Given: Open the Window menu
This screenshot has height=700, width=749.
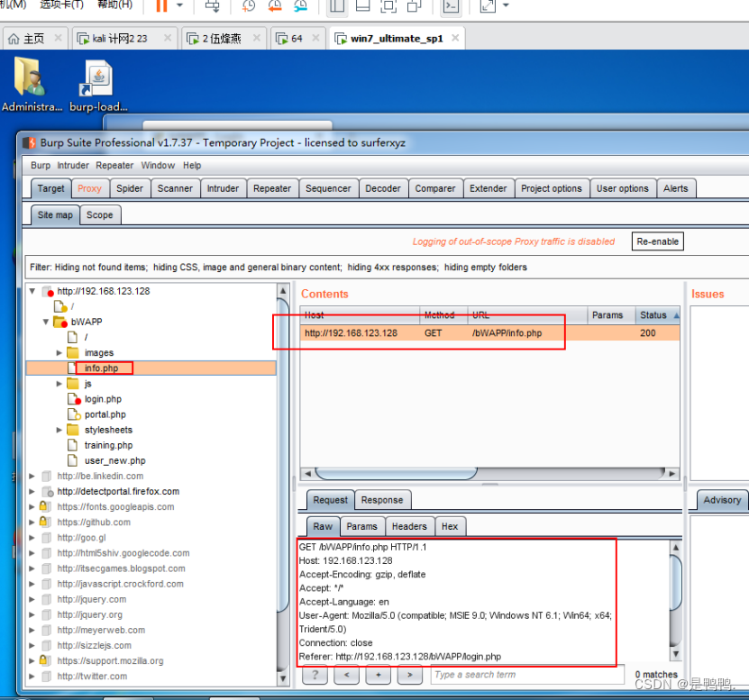Looking at the screenshot, I should point(158,165).
